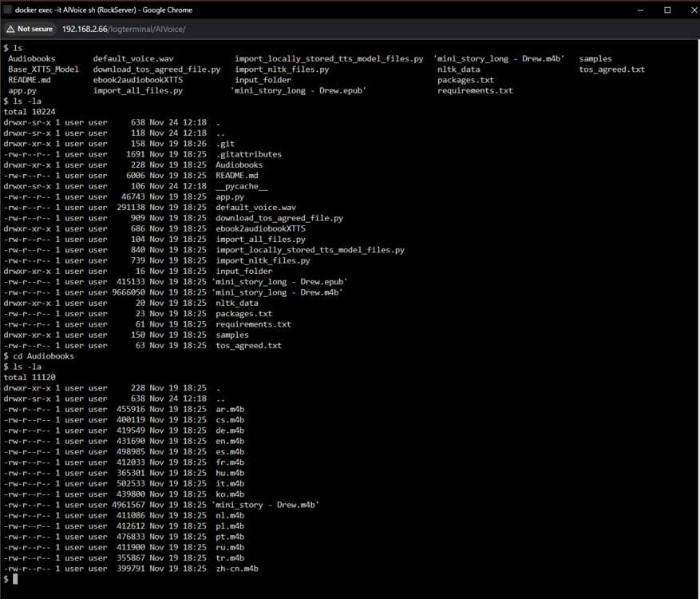
Task: Click 'tos_agreed.txt' in the first ls output
Action: click(x=612, y=69)
